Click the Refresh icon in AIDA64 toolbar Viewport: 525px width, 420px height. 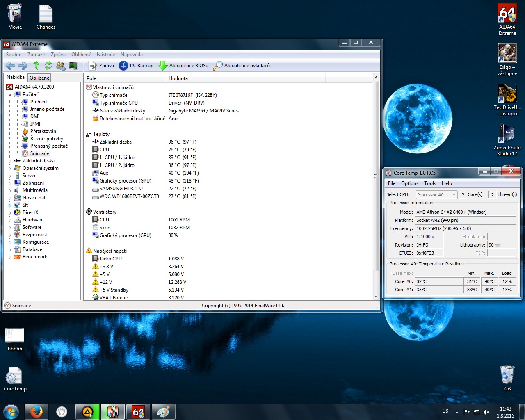coord(48,66)
